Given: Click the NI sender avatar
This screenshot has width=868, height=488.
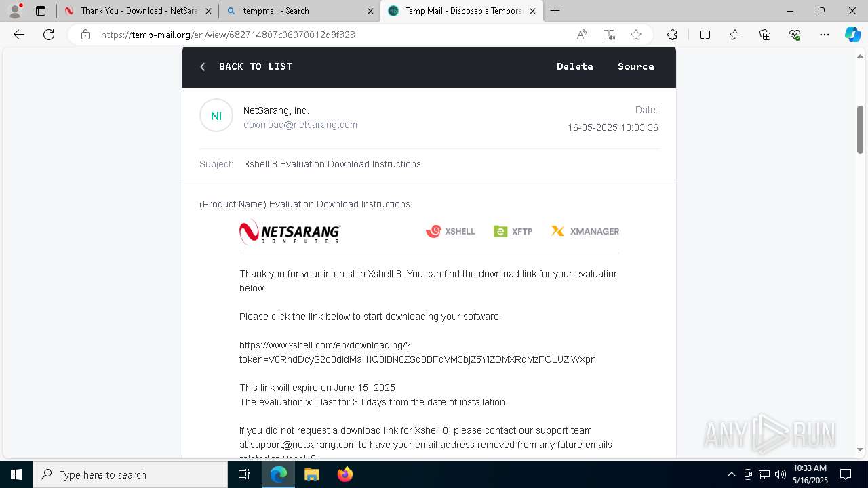Looking at the screenshot, I should tap(216, 116).
